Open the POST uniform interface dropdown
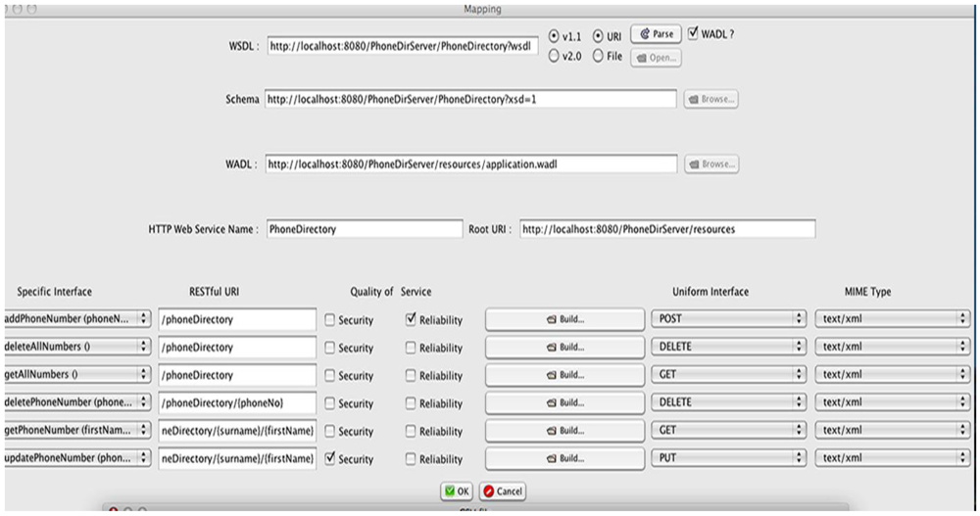Viewport: 980px width, 516px height. click(x=727, y=319)
